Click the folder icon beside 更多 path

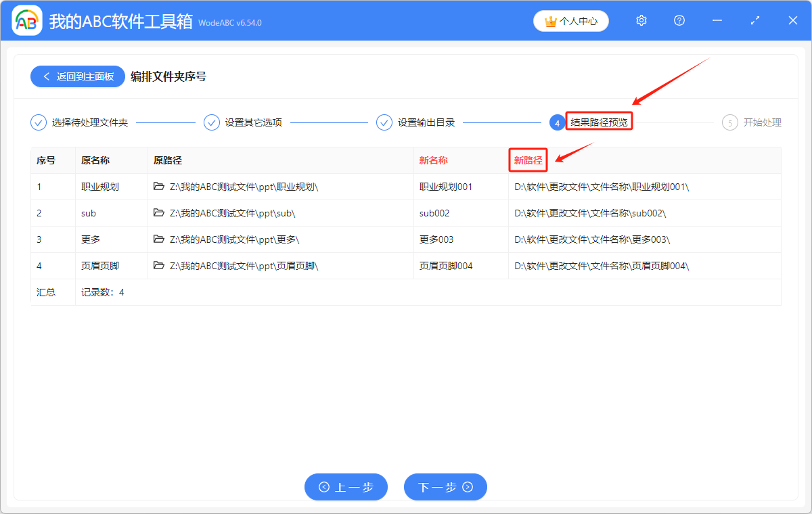160,239
